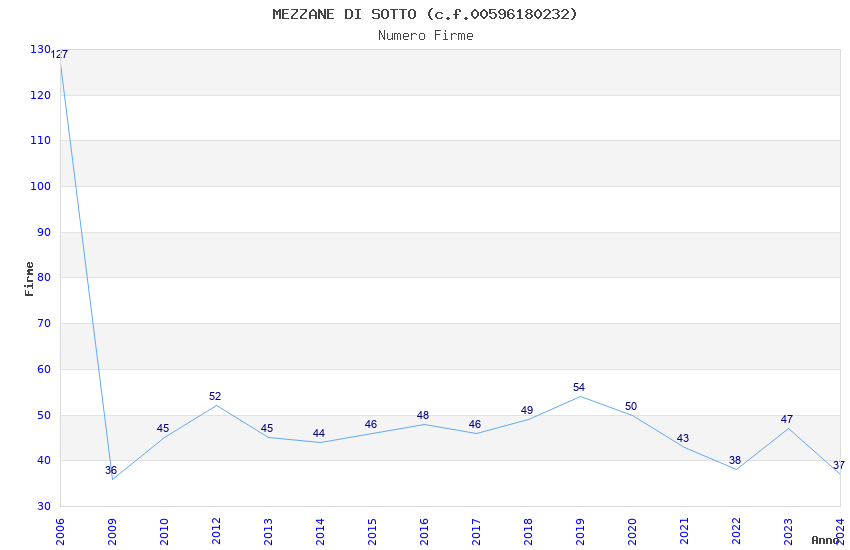850x550 pixels.
Task: Select the data label 54 for 2019
Action: pyautogui.click(x=579, y=387)
